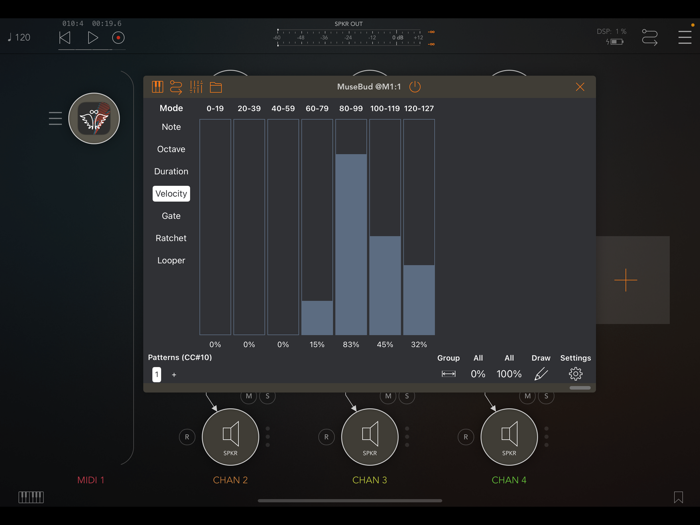Adjust the 60-79 velocity bar

[317, 227]
